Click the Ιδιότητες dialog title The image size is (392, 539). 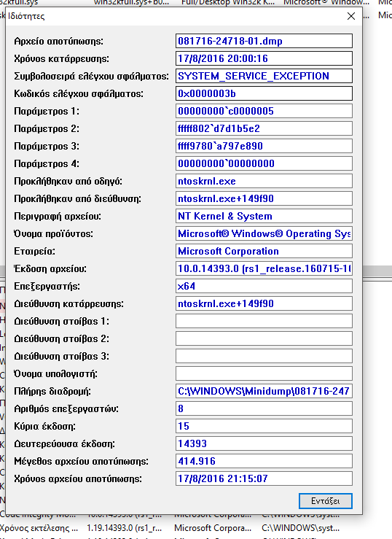point(26,16)
